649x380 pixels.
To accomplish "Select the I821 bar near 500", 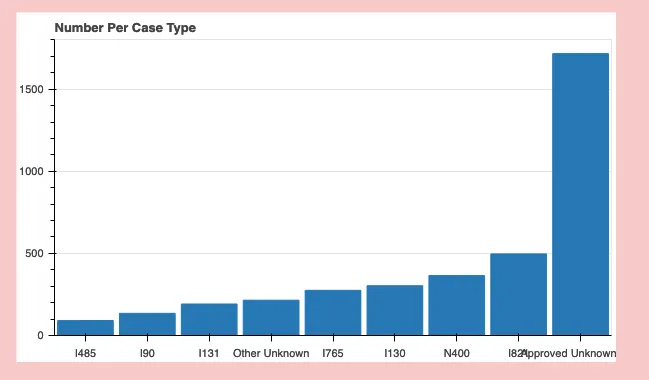I will pyautogui.click(x=519, y=294).
